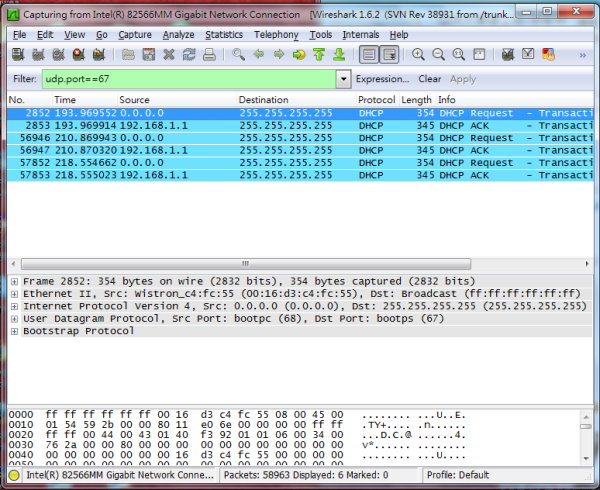
Task: Jump to the last packet
Action: tap(338, 55)
